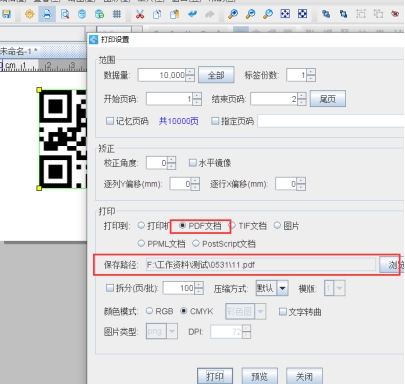Click the printer icon in toolbar
The width and height of the screenshot is (405, 384).
pos(47,14)
